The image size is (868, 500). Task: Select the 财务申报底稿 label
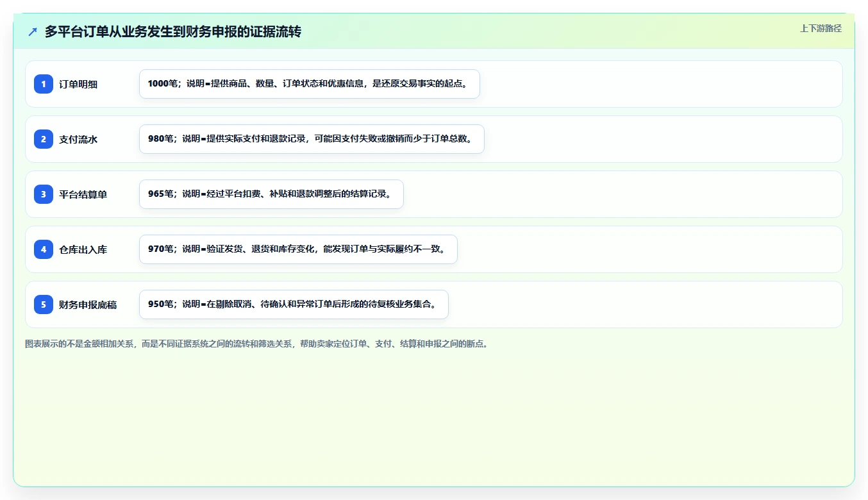[88, 304]
